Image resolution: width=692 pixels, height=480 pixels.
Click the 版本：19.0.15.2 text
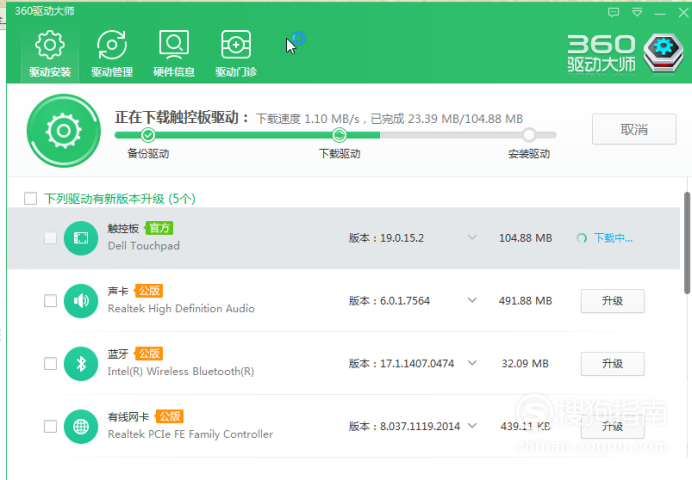click(386, 238)
